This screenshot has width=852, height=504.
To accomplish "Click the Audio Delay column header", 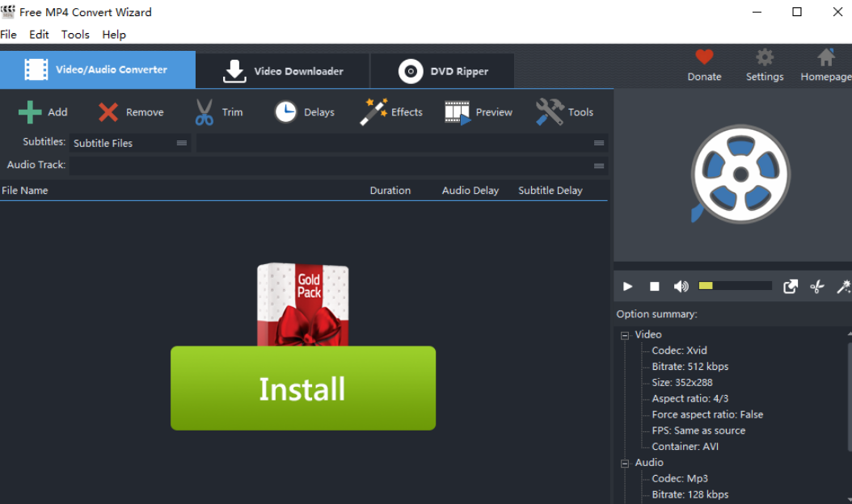I will 470,190.
